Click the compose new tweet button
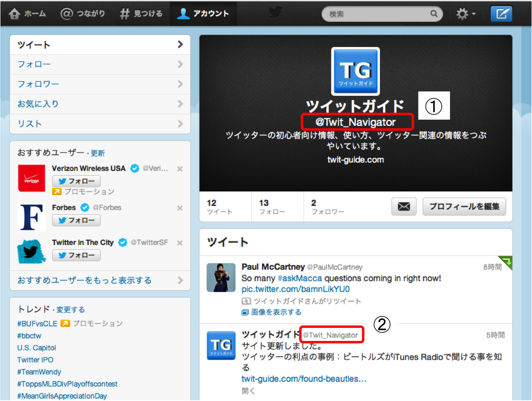Screen dimensions: 532x401 tap(501, 14)
